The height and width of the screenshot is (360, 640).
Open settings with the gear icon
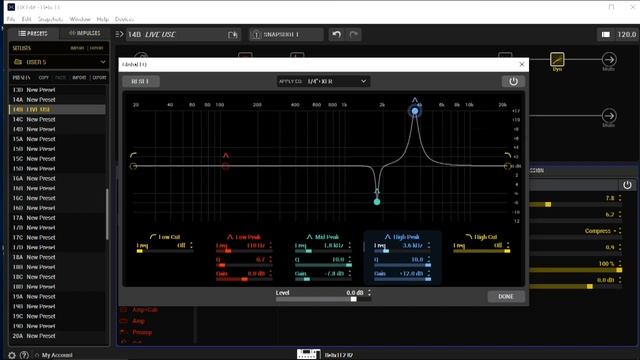12,355
